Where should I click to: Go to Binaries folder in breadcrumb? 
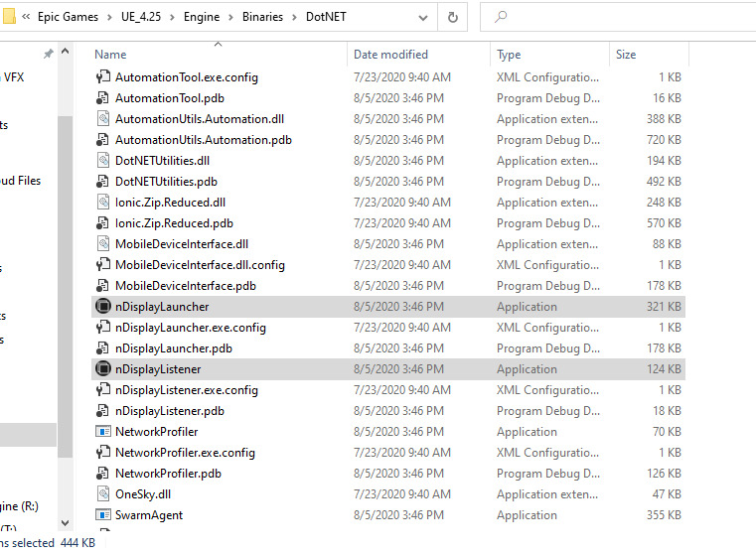tap(263, 17)
